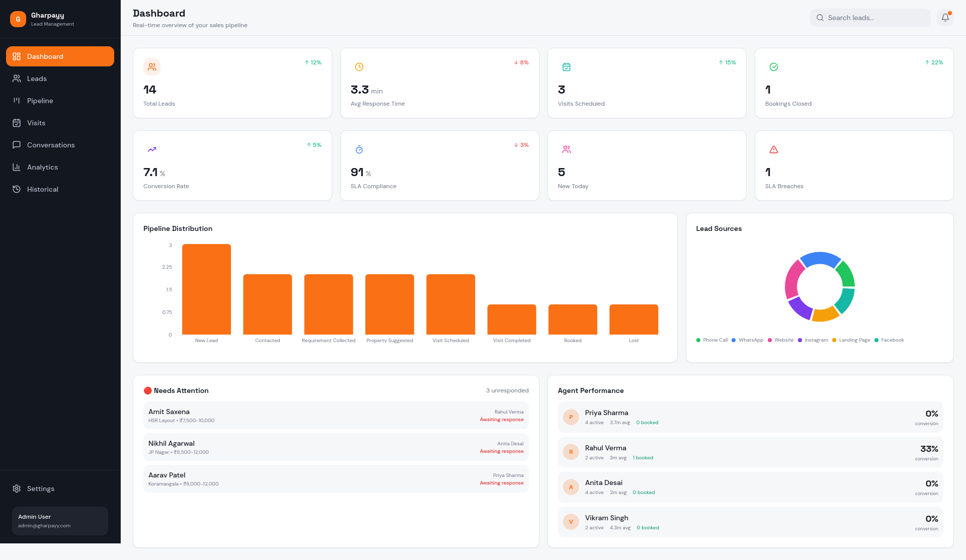Image resolution: width=966 pixels, height=560 pixels.
Task: Navigate to Visits page
Action: 60,123
